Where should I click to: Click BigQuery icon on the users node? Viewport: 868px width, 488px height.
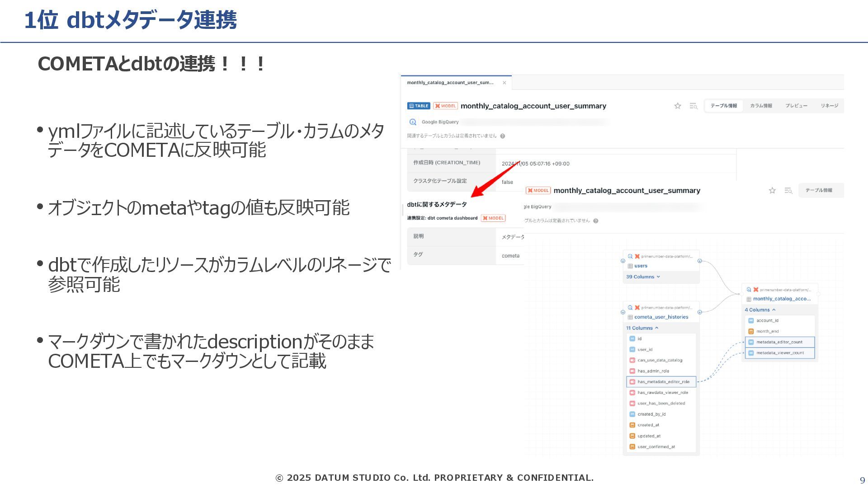point(630,256)
